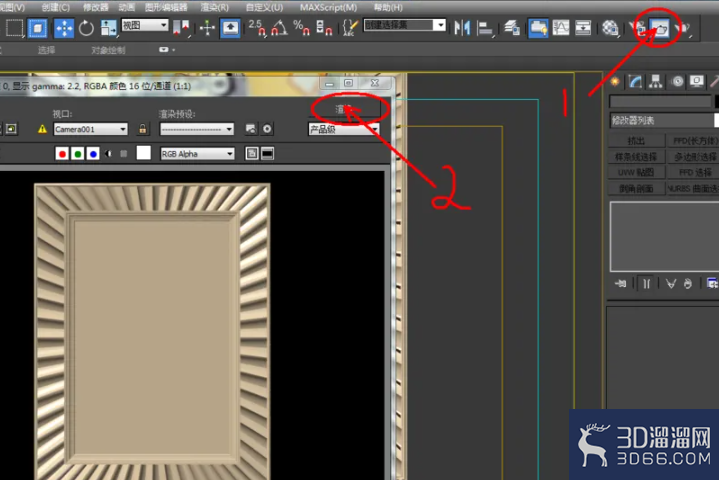
Task: Open the 修改器 menu
Action: 96,7
